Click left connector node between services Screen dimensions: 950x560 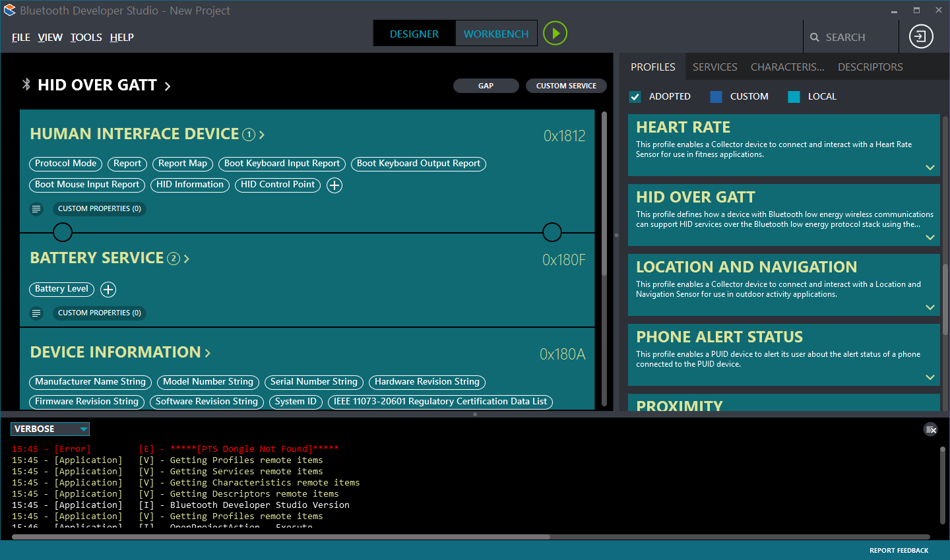(x=63, y=232)
